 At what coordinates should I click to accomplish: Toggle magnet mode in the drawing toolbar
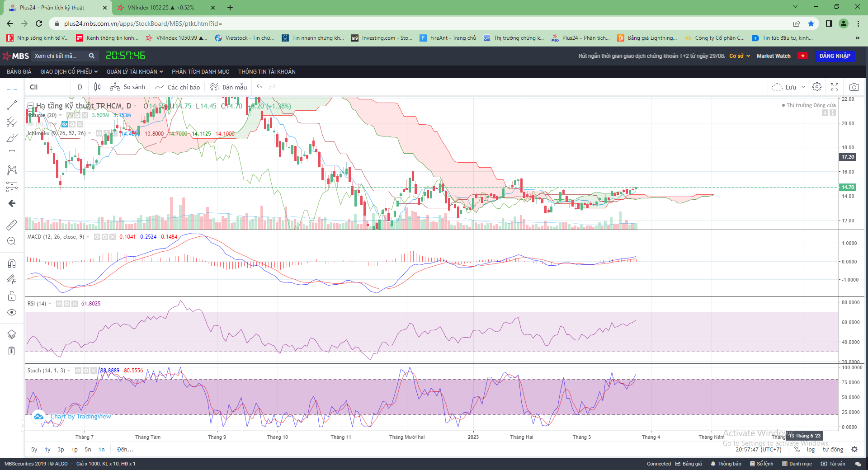12,263
